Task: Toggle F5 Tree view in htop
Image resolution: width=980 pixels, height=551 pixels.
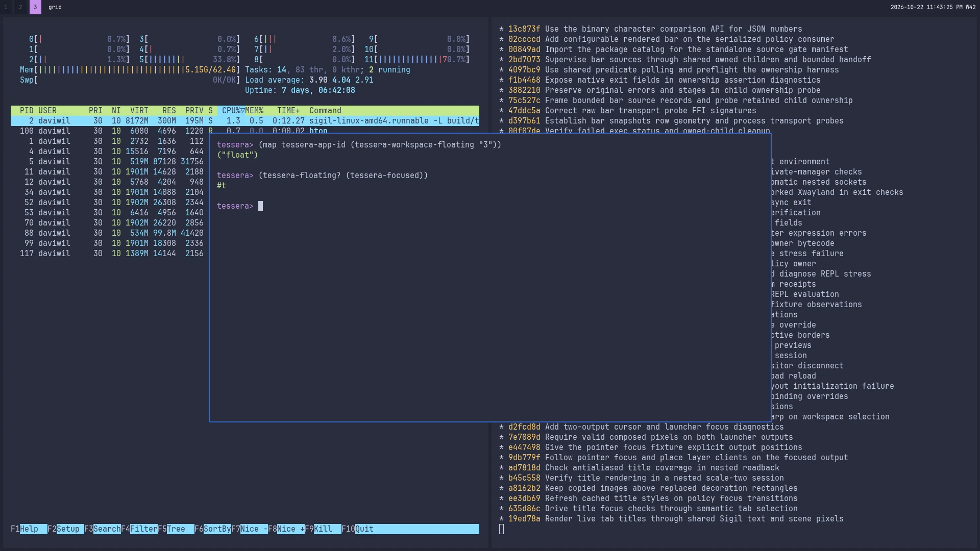Action: click(x=176, y=529)
